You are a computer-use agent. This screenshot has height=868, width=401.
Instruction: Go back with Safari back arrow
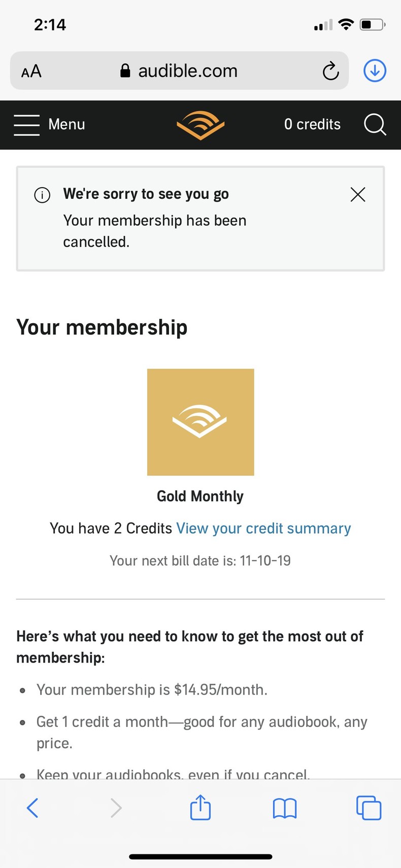tap(32, 808)
